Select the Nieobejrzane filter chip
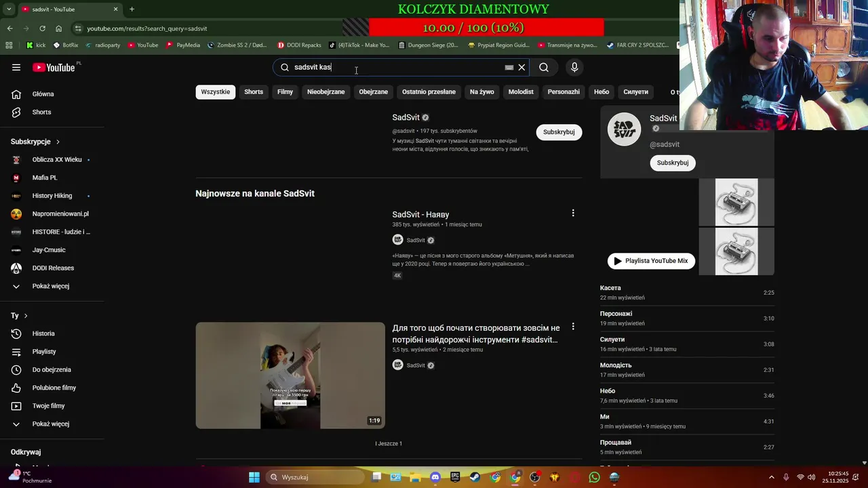868x488 pixels. [x=325, y=91]
